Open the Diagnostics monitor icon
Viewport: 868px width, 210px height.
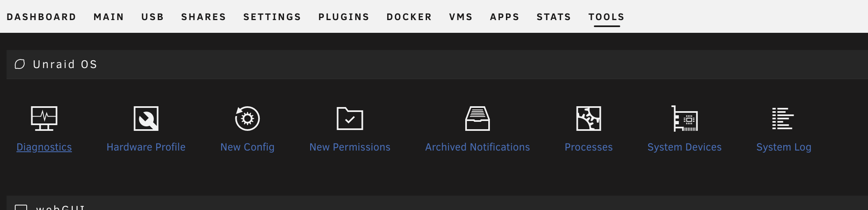click(x=44, y=119)
